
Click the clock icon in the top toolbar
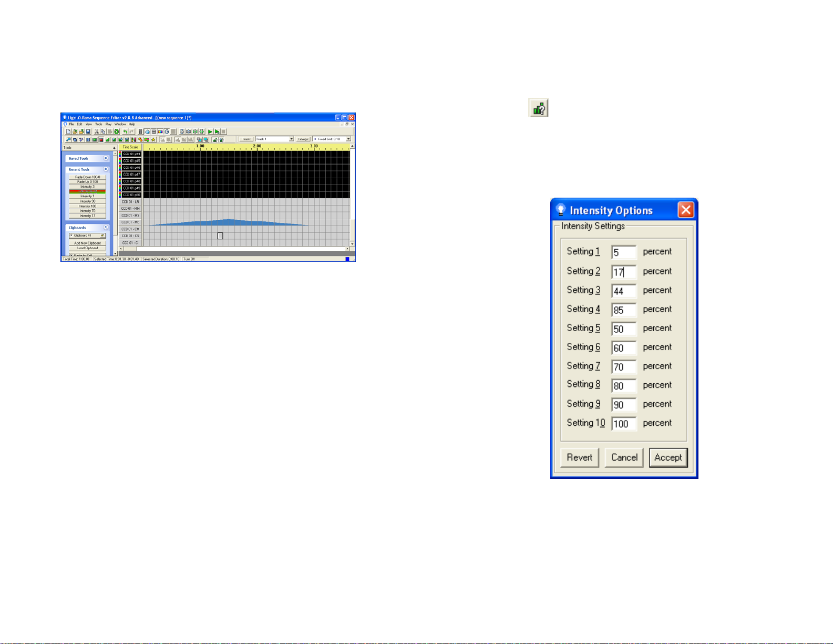167,131
